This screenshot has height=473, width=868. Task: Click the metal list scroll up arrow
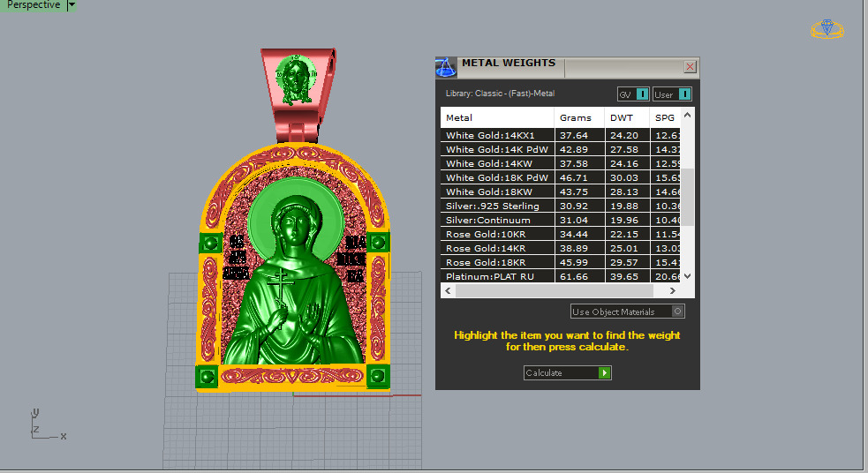point(688,115)
